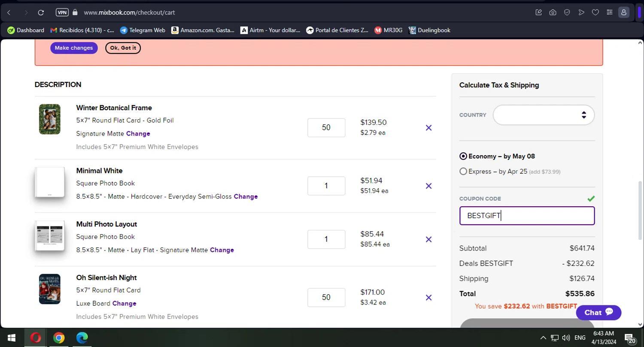This screenshot has height=347, width=644.
Task: Open the browser snapshot camera tool
Action: coord(553,12)
